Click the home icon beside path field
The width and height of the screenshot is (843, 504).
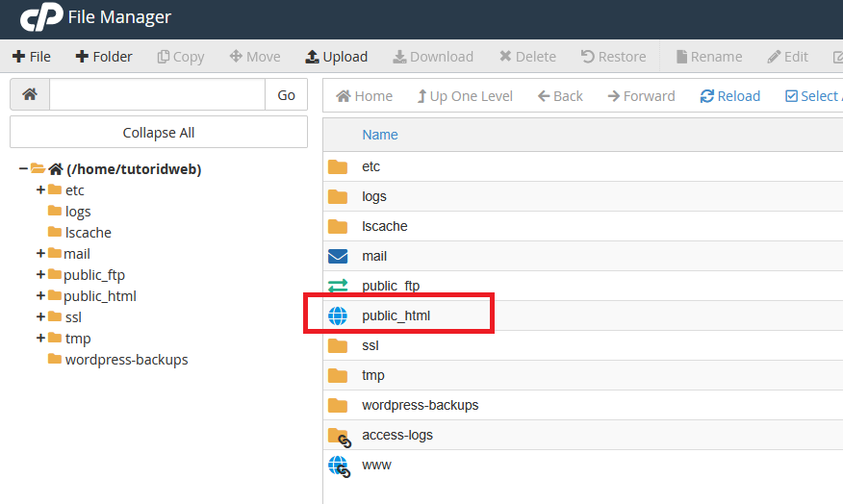pyautogui.click(x=30, y=94)
